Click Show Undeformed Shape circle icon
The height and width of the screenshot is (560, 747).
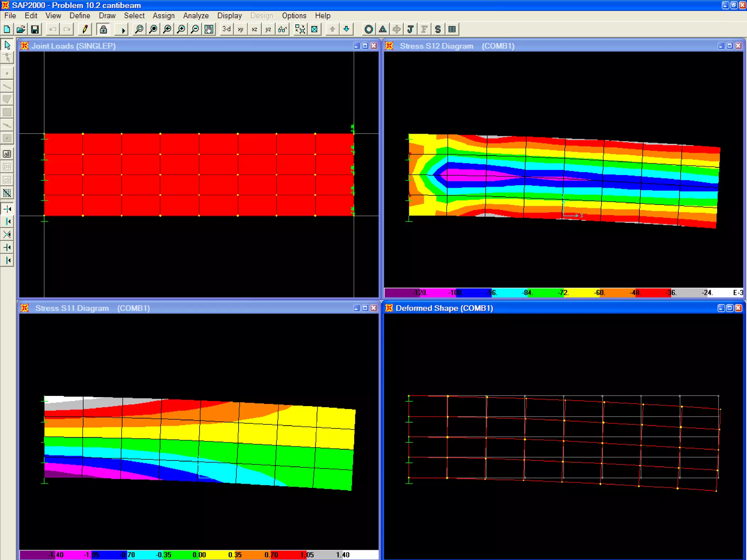[369, 29]
